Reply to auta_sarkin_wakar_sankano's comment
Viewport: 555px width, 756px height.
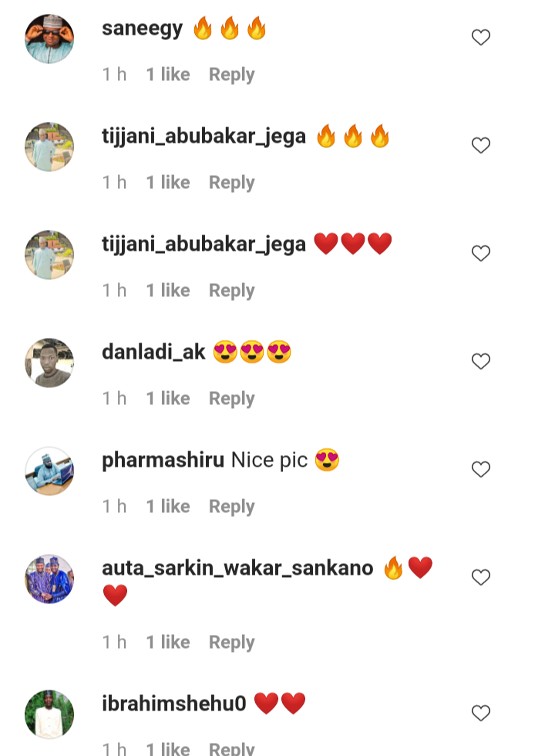[x=232, y=643]
